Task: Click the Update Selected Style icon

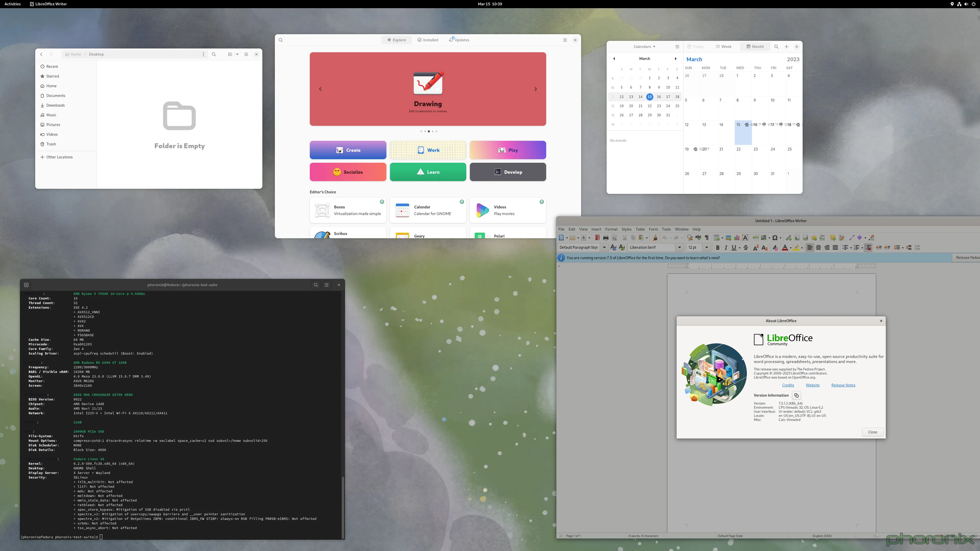Action: click(613, 247)
